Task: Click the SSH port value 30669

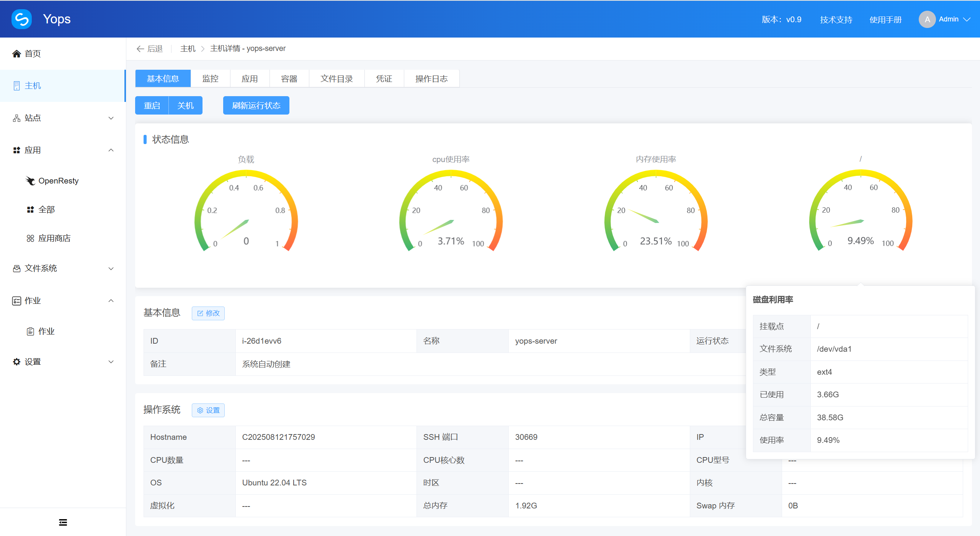Action: [x=526, y=437]
